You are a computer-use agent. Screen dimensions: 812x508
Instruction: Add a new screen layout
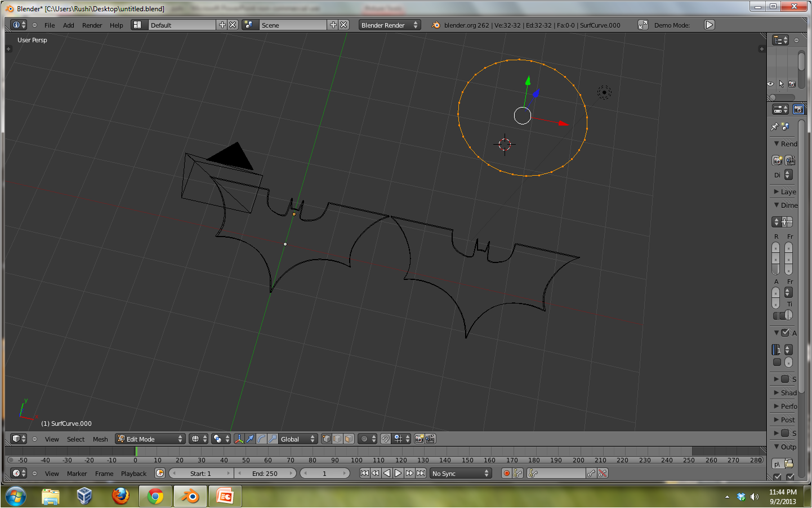point(222,25)
